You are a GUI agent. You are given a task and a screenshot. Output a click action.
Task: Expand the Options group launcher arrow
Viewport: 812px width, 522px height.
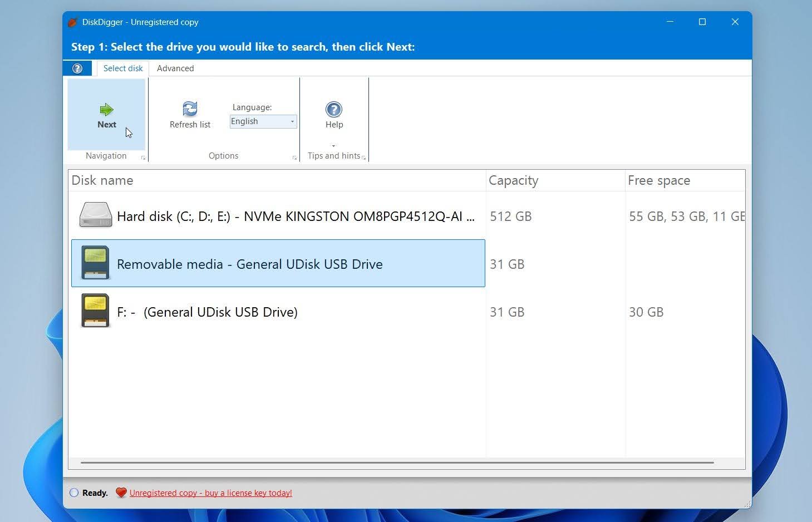(x=294, y=158)
